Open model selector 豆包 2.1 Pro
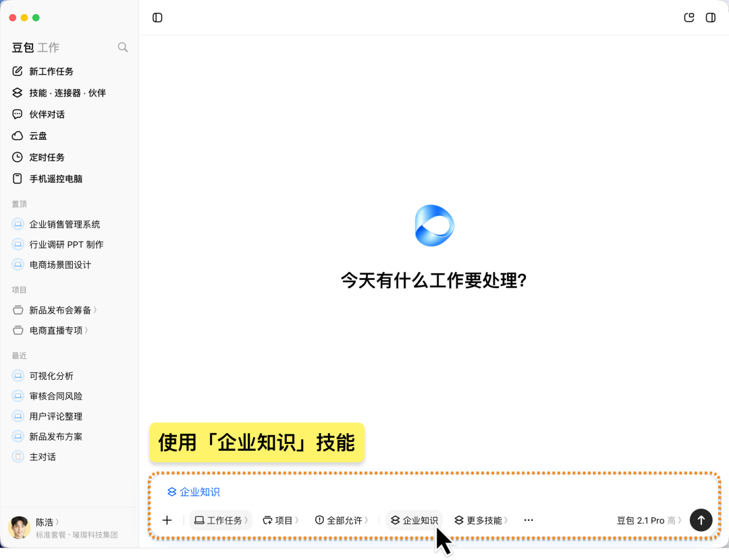This screenshot has height=560, width=729. point(649,520)
